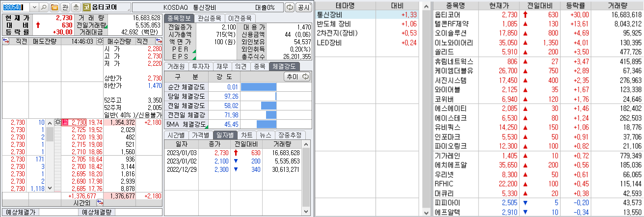
Task: Click the swap icon beside 시간외
Action: pos(100,202)
